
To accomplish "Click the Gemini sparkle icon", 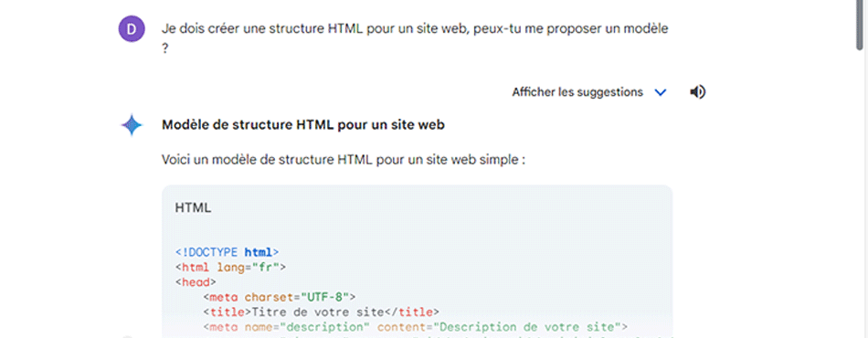I will pyautogui.click(x=132, y=125).
